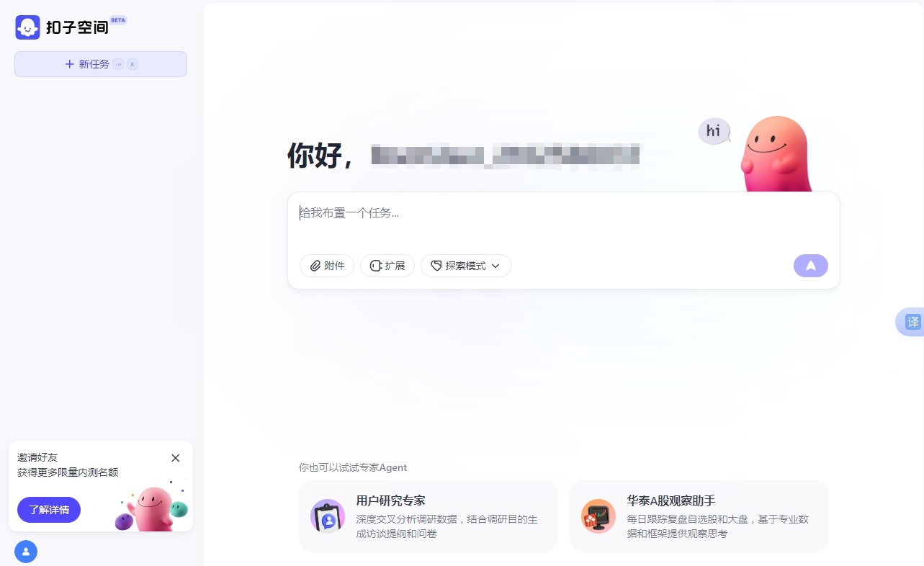This screenshot has height=566, width=924.
Task: Click the Coze Space logo icon
Action: (x=27, y=27)
